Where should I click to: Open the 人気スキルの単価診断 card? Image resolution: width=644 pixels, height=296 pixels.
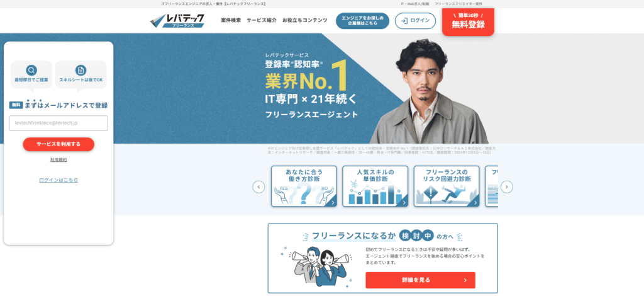(375, 186)
